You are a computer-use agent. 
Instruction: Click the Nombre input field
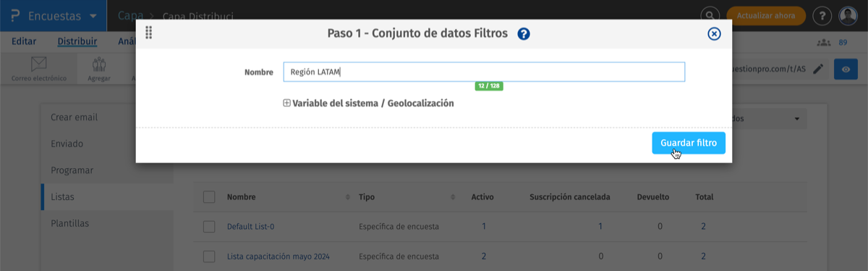click(x=484, y=72)
